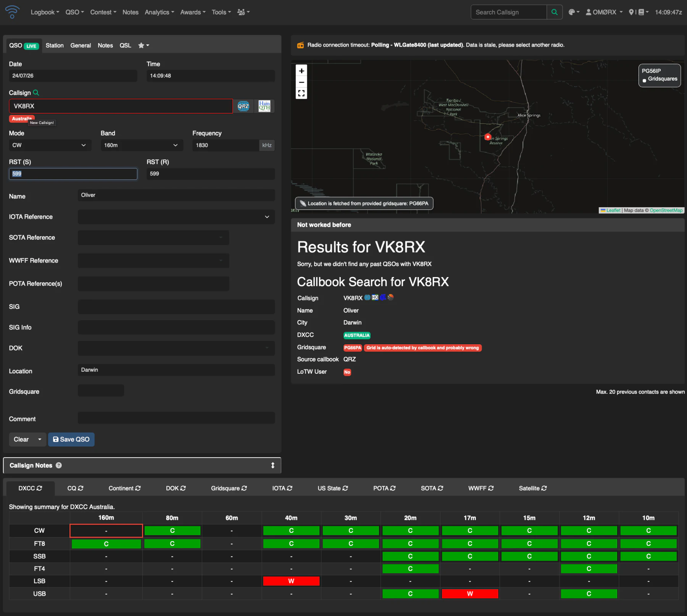Click the magnifier icon next to Callsign label
The height and width of the screenshot is (616, 687).
click(36, 93)
